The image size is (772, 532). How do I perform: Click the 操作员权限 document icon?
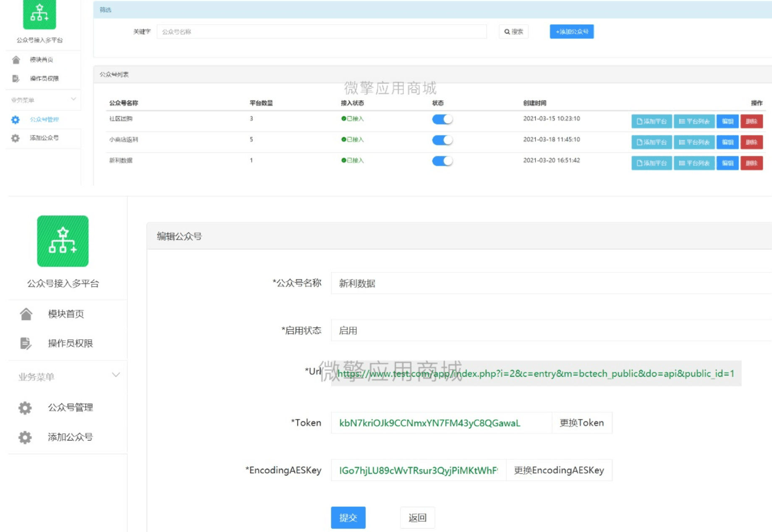16,78
